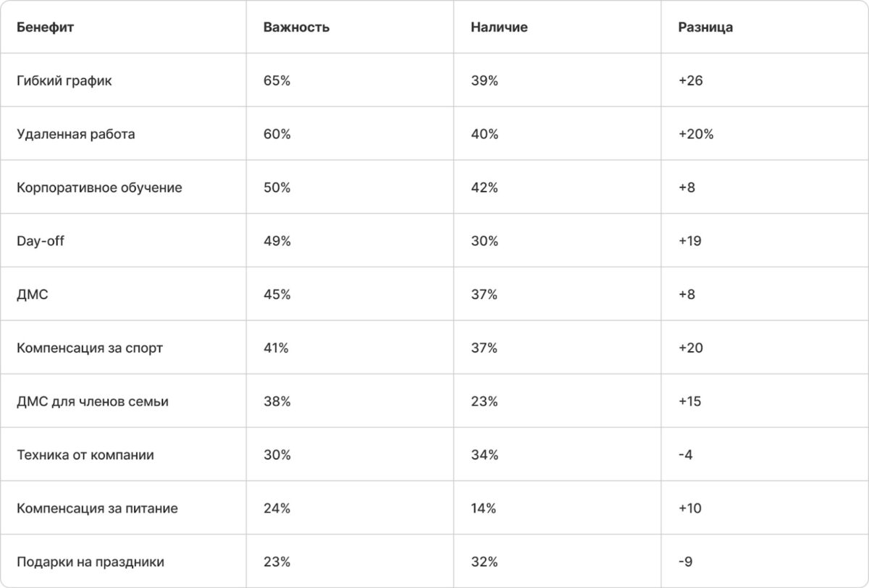Select the Удаленная работа cell
This screenshot has height=588, width=869.
(75, 135)
